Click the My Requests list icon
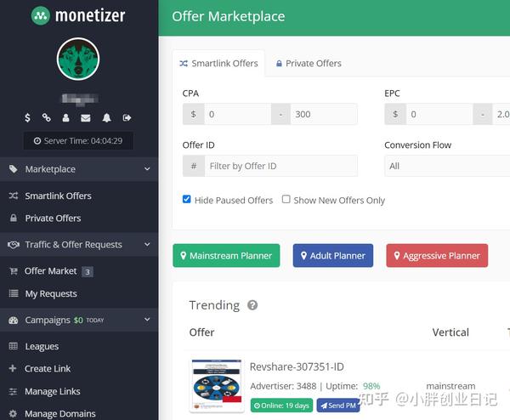The width and height of the screenshot is (510, 420). tap(14, 293)
